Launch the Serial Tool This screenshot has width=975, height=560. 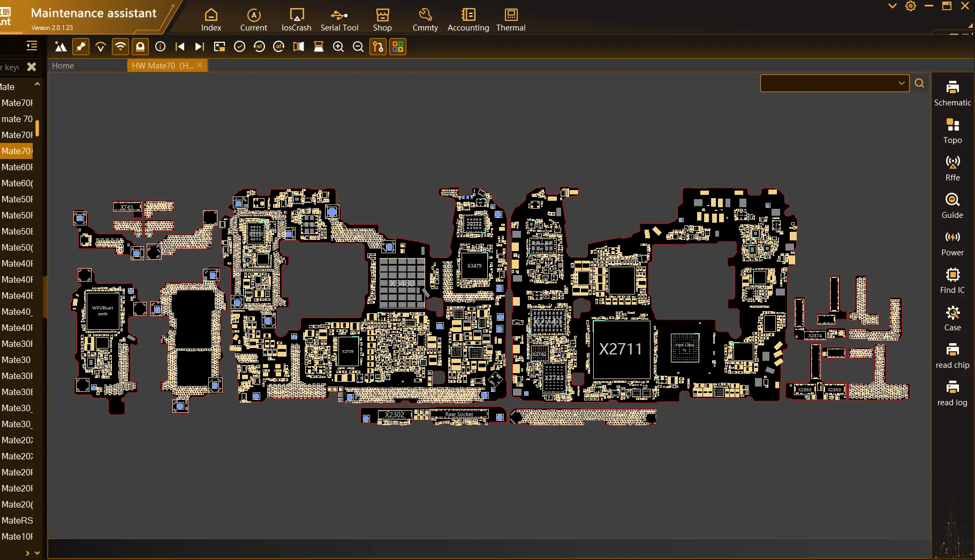pyautogui.click(x=339, y=20)
